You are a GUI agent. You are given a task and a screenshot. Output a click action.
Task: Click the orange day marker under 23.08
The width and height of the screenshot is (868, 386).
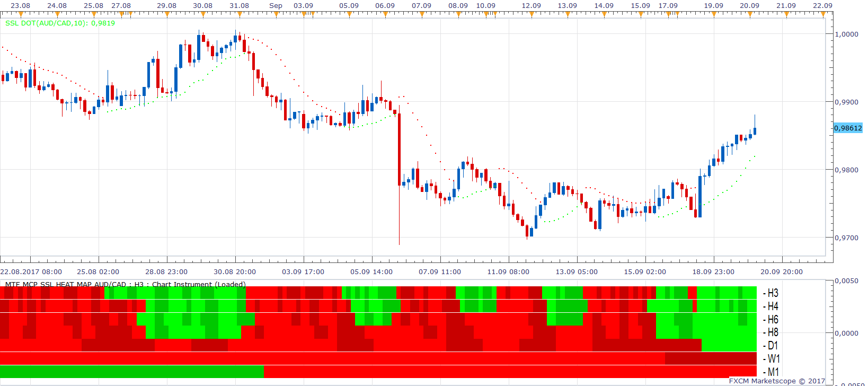[x=21, y=14]
